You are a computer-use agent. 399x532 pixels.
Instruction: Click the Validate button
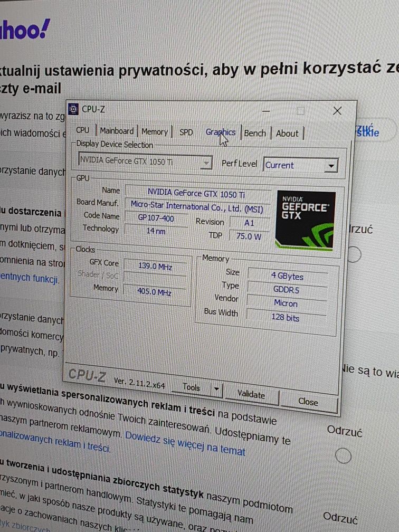tap(251, 394)
